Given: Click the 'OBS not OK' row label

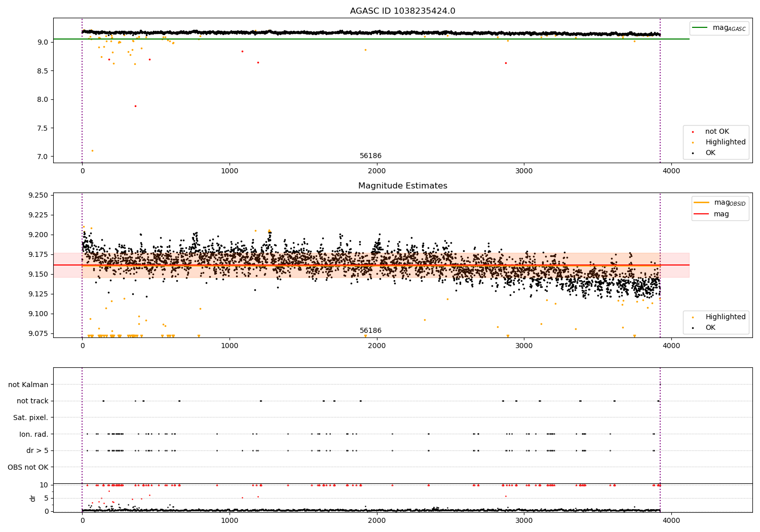Looking at the screenshot, I should coord(28,467).
